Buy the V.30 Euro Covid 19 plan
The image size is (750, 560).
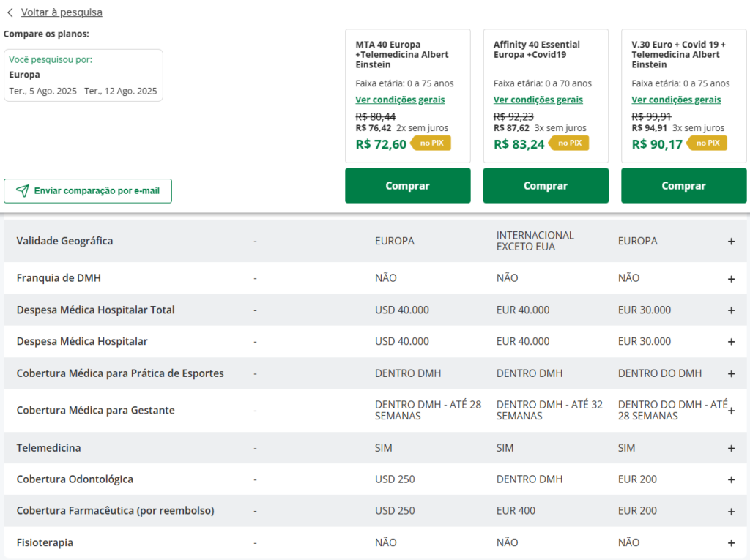tap(683, 185)
